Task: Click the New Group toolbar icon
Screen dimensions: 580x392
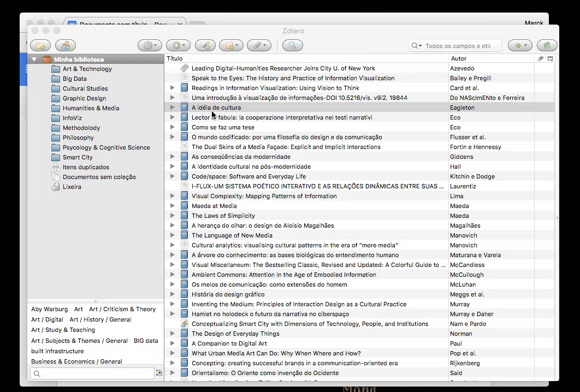Action: tap(66, 45)
